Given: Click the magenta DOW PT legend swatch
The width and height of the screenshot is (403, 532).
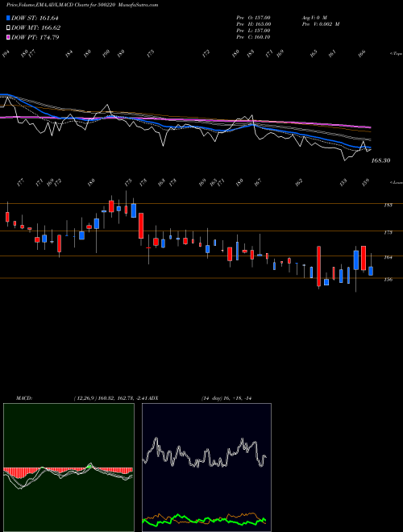Looking at the screenshot, I should tap(8, 37).
